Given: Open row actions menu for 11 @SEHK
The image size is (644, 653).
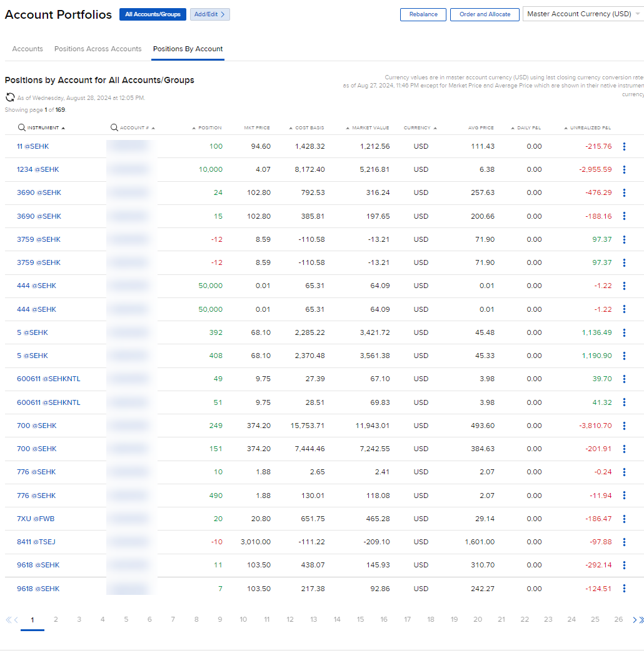Looking at the screenshot, I should [623, 146].
